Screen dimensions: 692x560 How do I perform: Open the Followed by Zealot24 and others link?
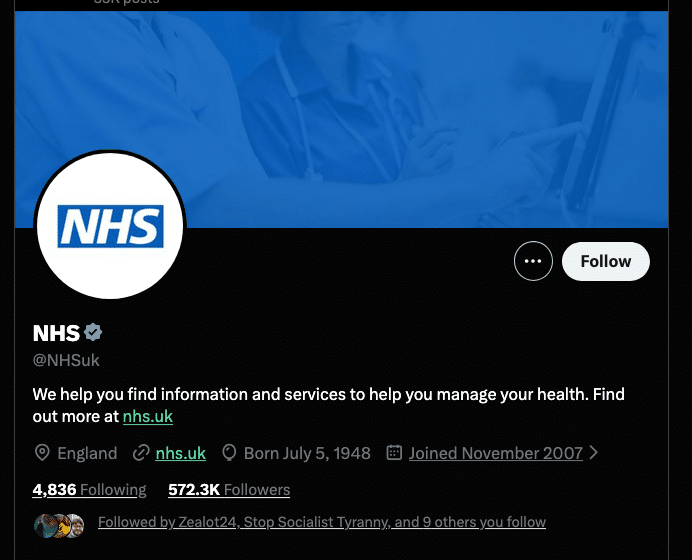click(322, 522)
